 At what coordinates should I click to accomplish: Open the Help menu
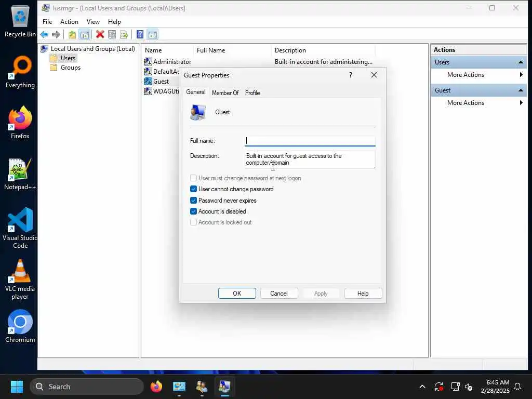coord(114,22)
